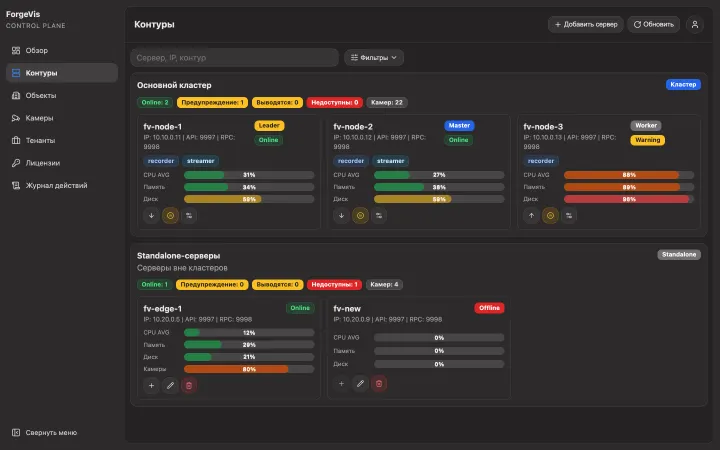Click Камер: 22 badge
Viewport: 720px width, 450px height.
click(x=387, y=102)
